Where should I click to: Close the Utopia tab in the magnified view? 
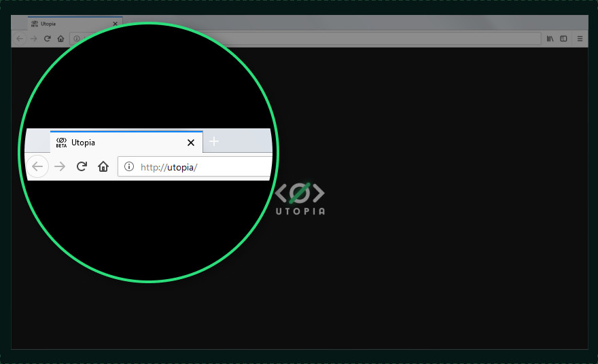tap(191, 143)
